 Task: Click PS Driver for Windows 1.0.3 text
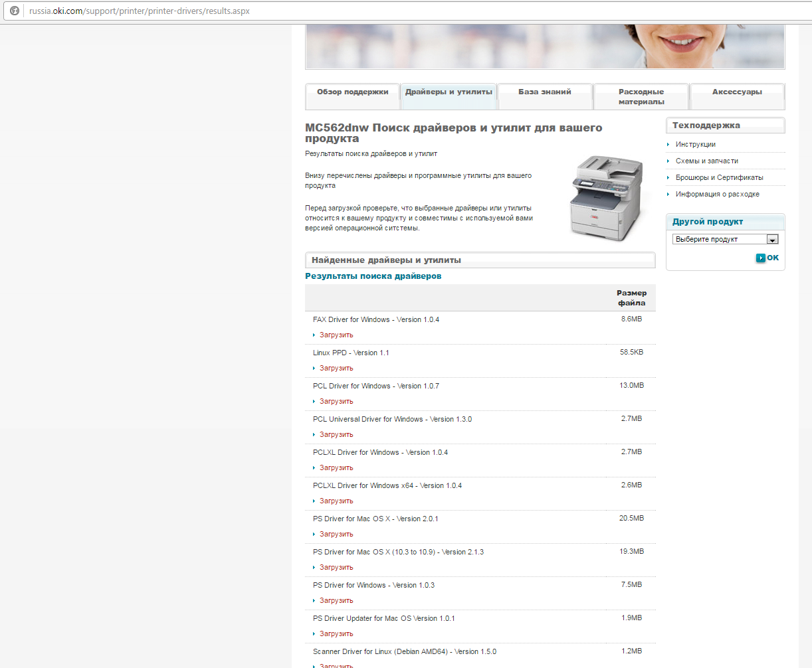[x=373, y=585]
